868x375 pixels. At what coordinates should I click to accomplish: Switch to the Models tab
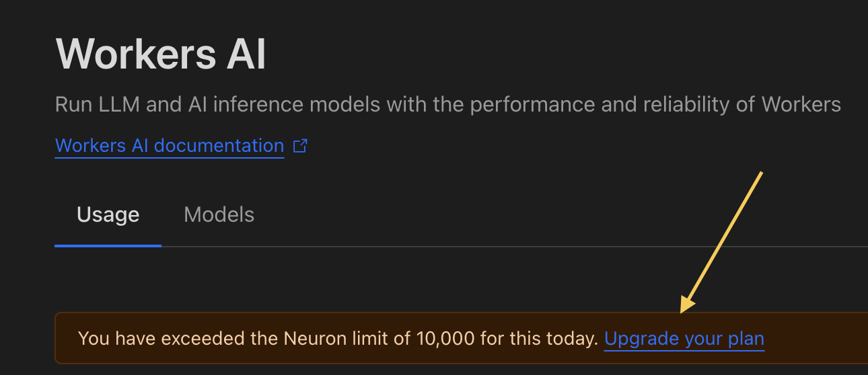click(x=219, y=215)
